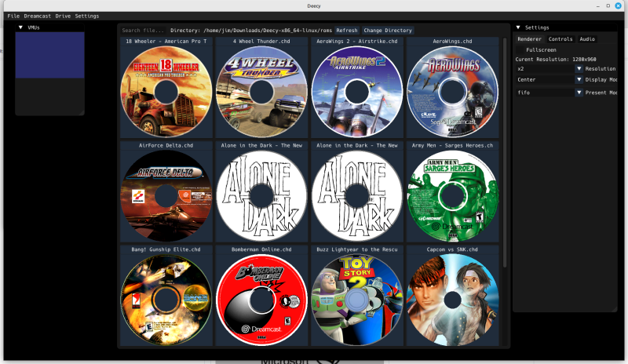628x364 pixels.
Task: Switch to the Audio tab
Action: point(587,39)
